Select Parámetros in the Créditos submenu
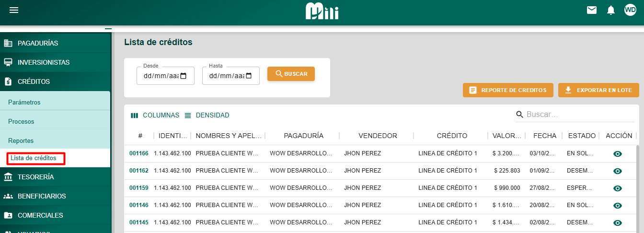Screen dimensions: 644x233 (x=24, y=102)
